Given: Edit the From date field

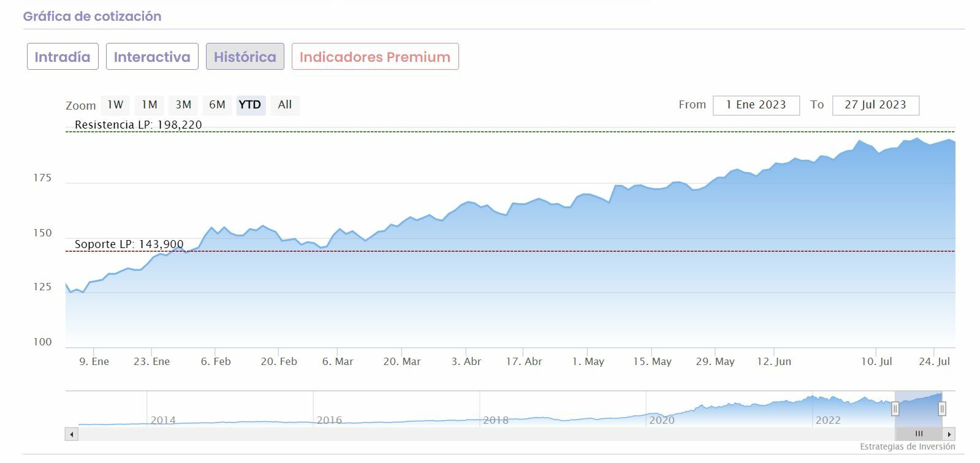Looking at the screenshot, I should [756, 105].
